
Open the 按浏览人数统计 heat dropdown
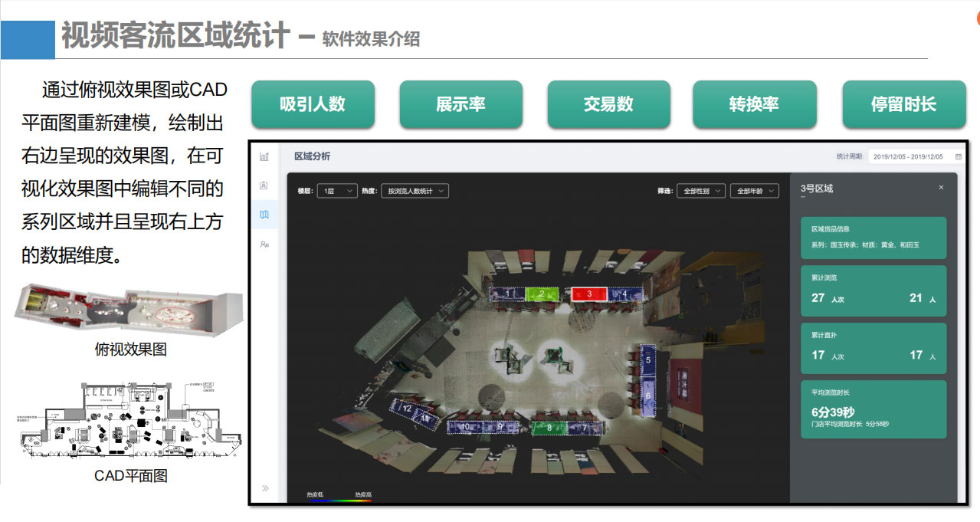click(x=415, y=191)
